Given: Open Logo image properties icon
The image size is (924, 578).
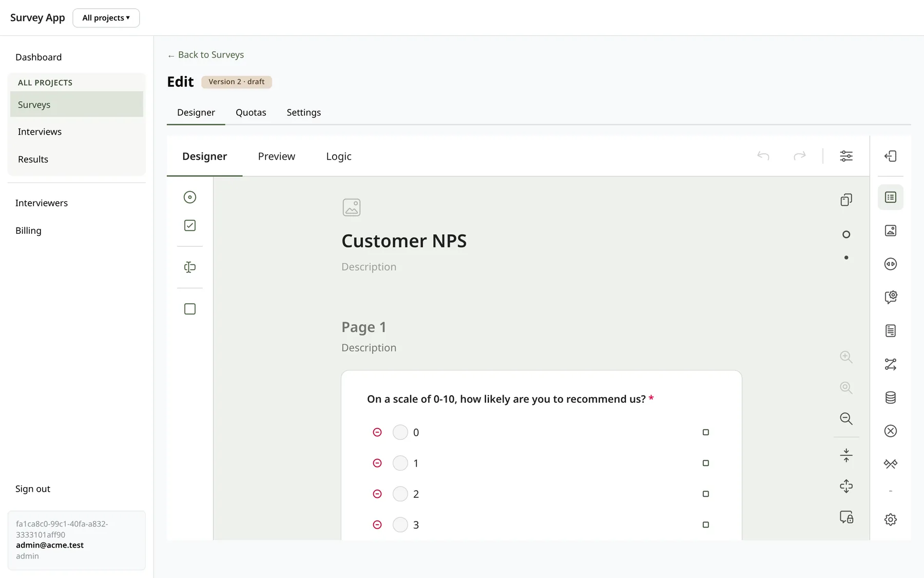Looking at the screenshot, I should (891, 231).
